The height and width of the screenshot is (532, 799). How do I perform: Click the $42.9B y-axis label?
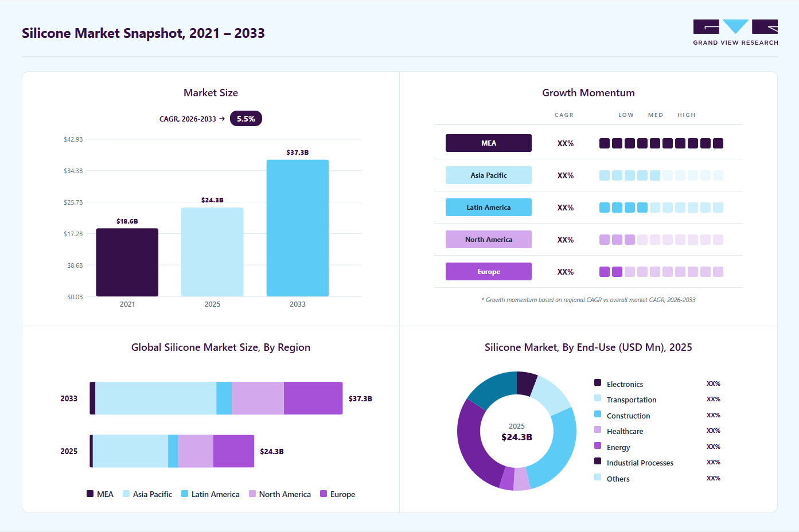pos(73,139)
